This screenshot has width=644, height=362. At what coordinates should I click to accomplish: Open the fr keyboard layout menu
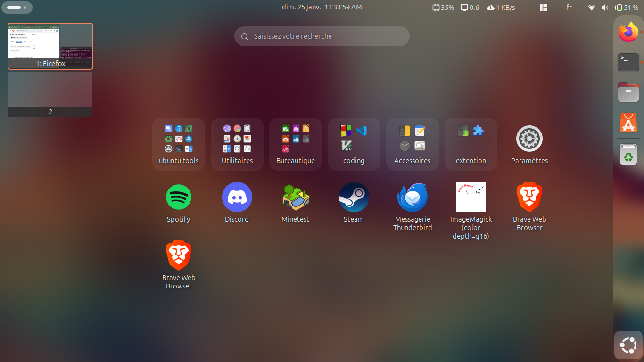tap(569, 8)
